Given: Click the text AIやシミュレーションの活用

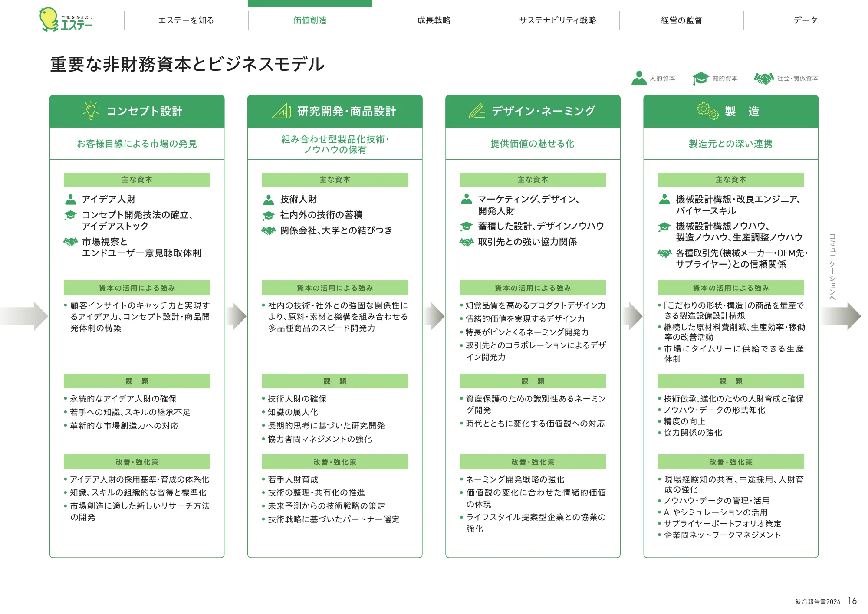Looking at the screenshot, I should [716, 512].
